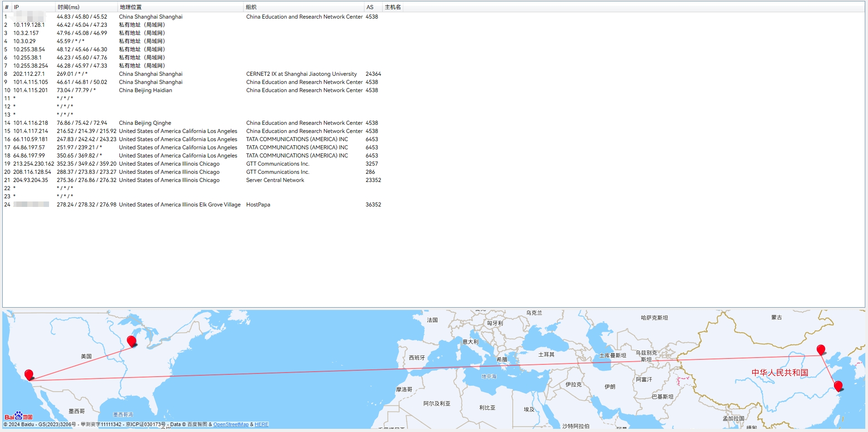Click the red map marker at Shanghai
The image size is (868, 432).
[838, 386]
